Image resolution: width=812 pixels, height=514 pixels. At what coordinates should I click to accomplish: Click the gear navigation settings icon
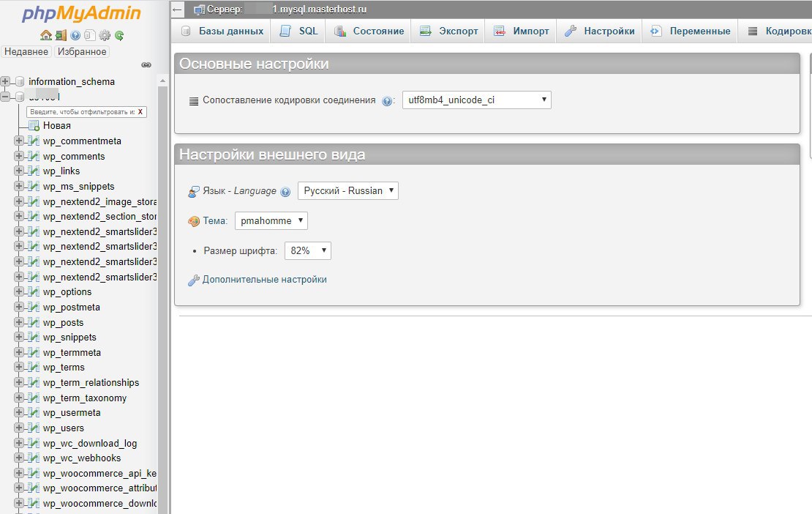pyautogui.click(x=105, y=35)
